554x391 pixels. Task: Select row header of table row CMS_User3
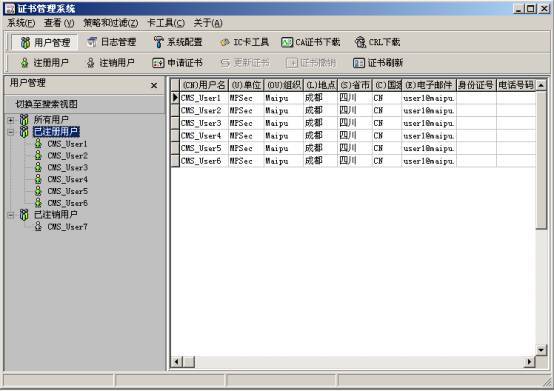(x=175, y=123)
